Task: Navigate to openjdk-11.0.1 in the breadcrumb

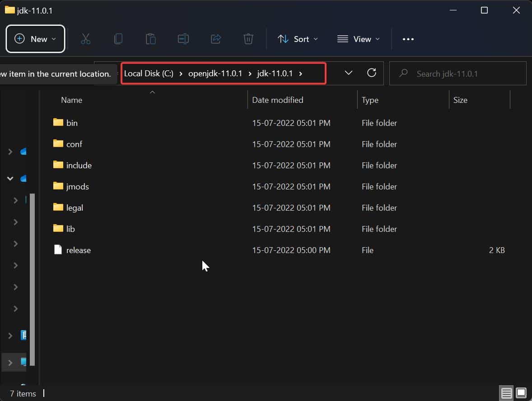Action: [215, 73]
